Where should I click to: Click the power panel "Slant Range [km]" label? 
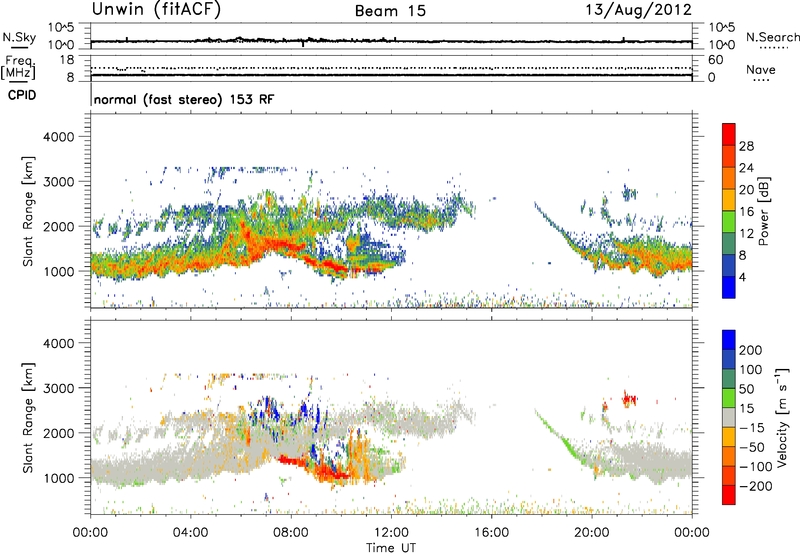click(28, 211)
